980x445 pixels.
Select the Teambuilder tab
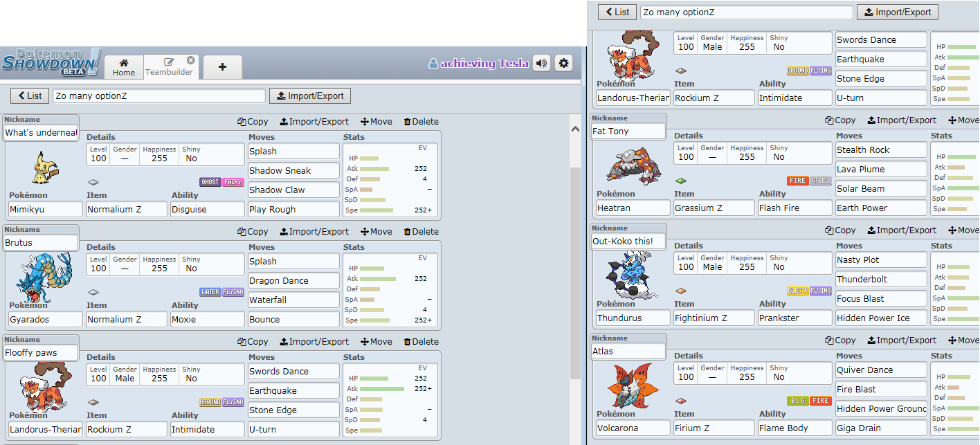pyautogui.click(x=169, y=67)
